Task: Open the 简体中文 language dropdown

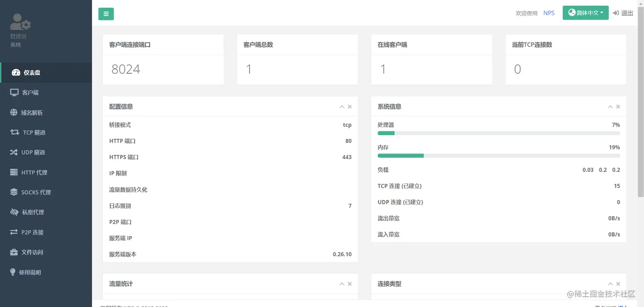Action: [x=586, y=13]
